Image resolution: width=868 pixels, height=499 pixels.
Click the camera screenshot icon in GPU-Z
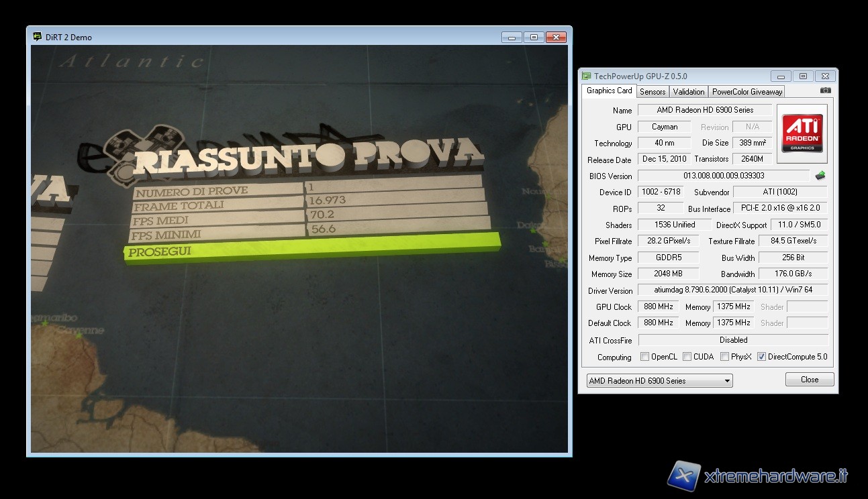click(x=825, y=91)
